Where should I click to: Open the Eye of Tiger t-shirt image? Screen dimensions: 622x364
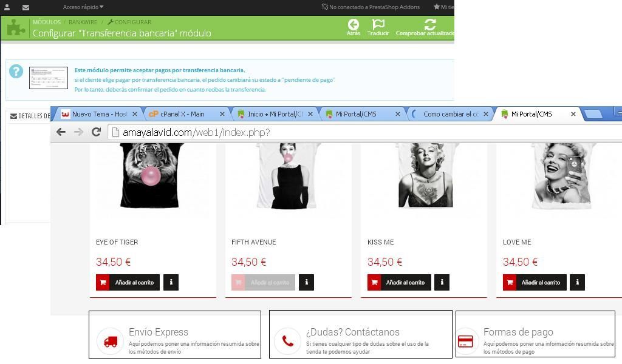pos(150,175)
